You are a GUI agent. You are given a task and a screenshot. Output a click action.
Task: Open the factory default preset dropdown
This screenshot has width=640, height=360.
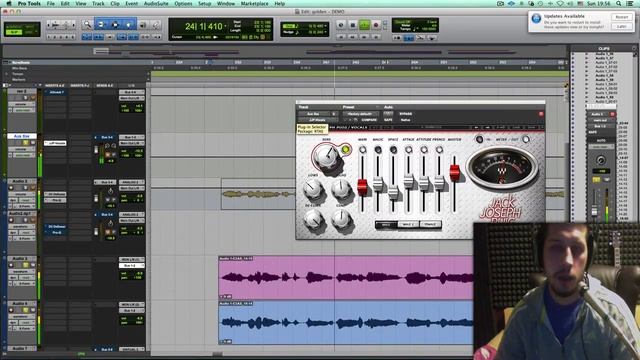click(360, 114)
